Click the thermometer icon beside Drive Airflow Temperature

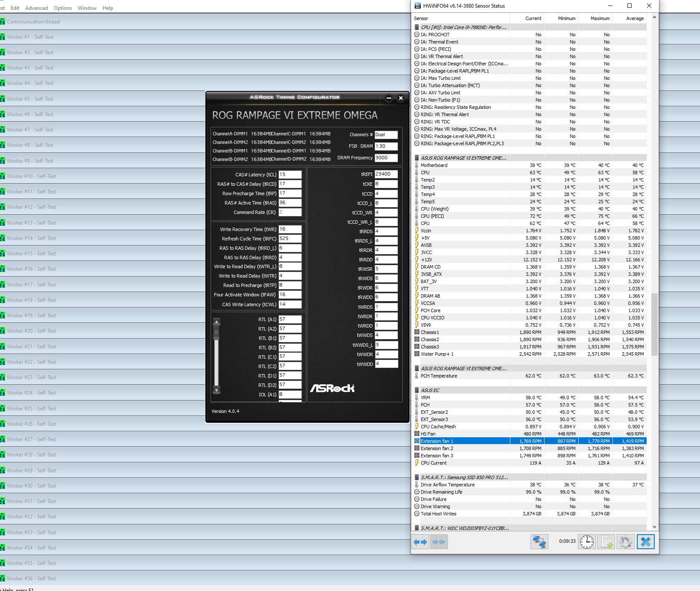417,485
